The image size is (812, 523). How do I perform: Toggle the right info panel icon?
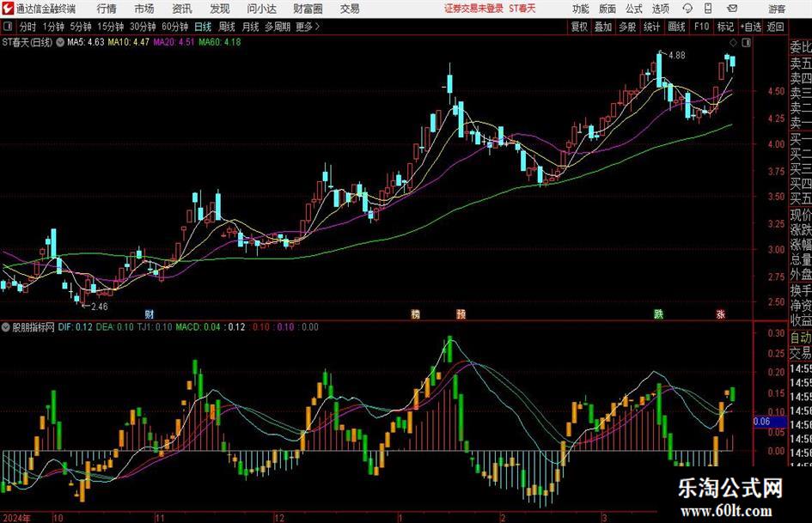[746, 42]
